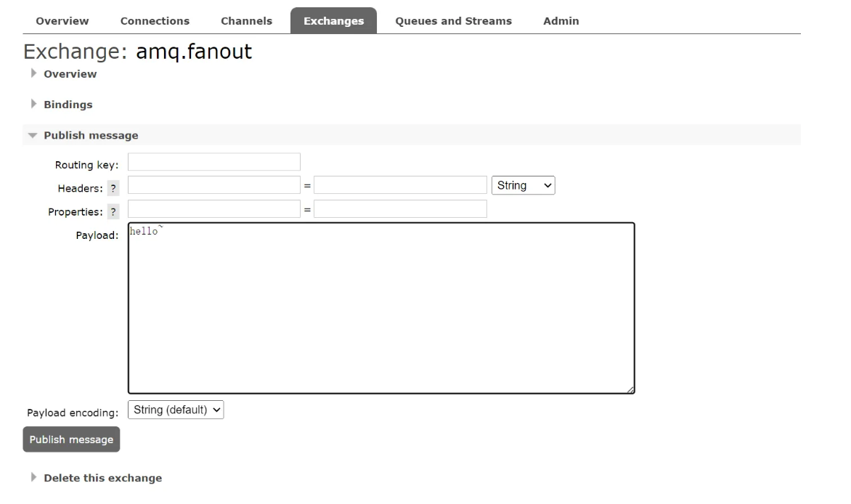The height and width of the screenshot is (504, 851).
Task: Go to the Channels tab
Action: (x=246, y=21)
